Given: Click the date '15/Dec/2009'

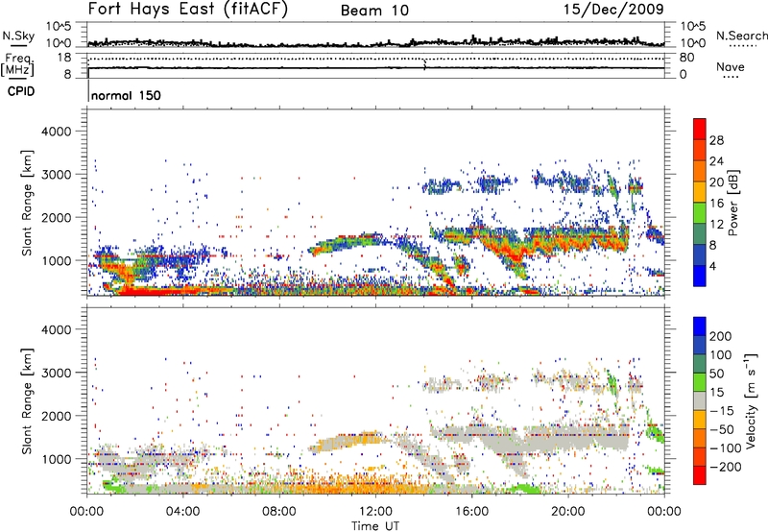Looking at the screenshot, I should point(613,10).
